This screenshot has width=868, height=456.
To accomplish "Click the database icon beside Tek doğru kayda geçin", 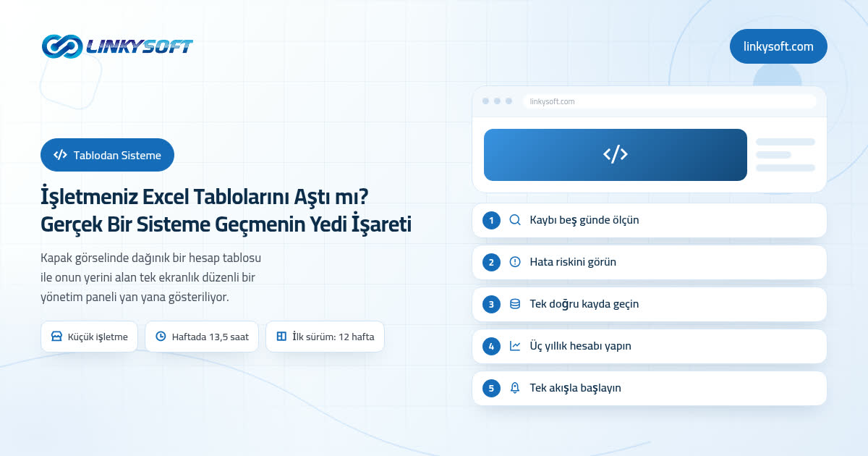I will (515, 304).
